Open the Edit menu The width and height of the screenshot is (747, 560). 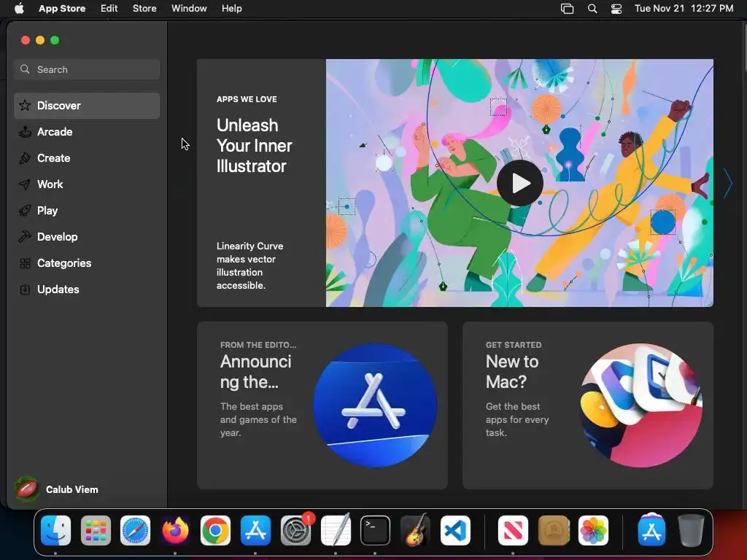[x=109, y=9]
